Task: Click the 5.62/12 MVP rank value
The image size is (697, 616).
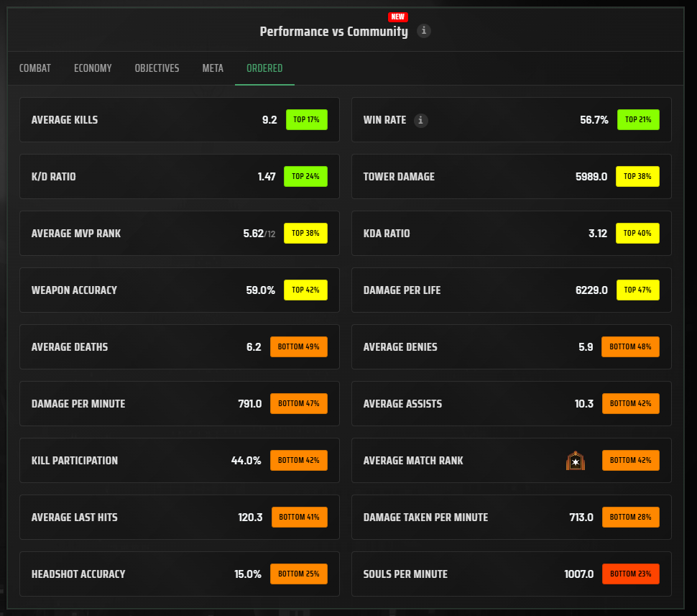Action: (259, 234)
